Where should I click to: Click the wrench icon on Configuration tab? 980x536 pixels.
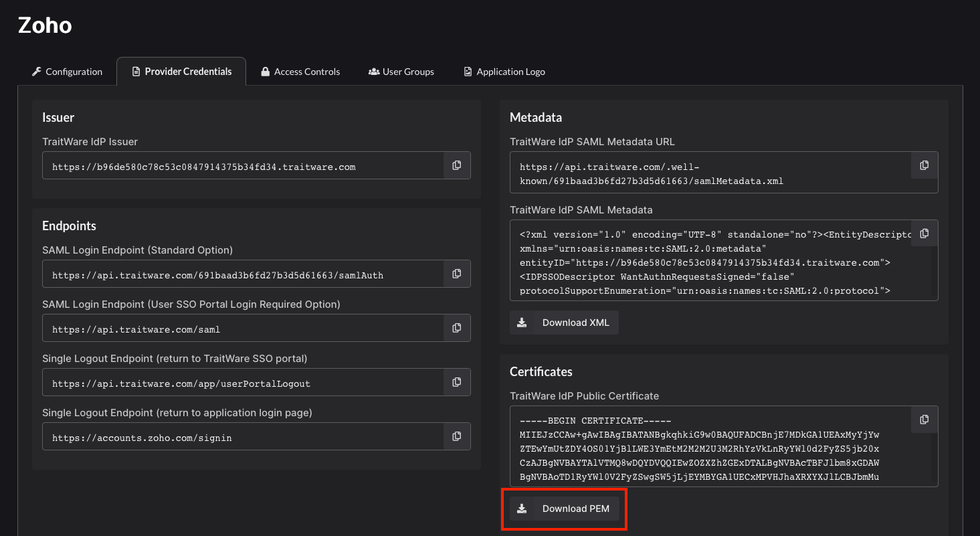(x=37, y=72)
